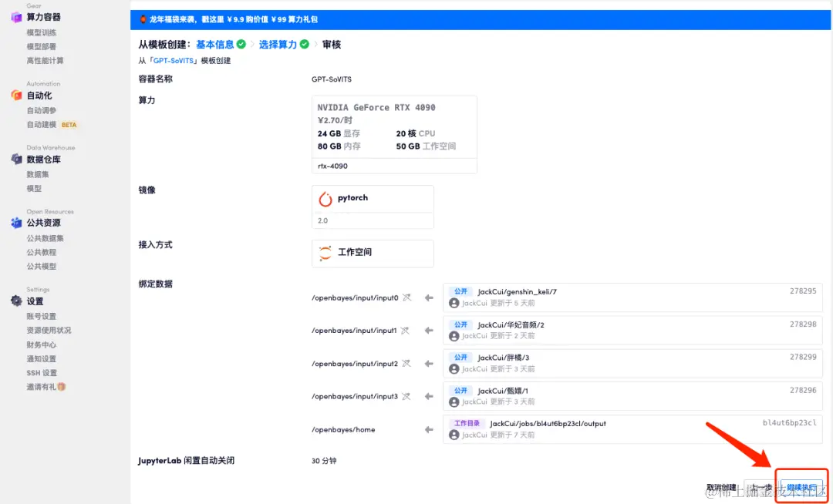Screen dimensions: 833x504
Task: Click JackCui avatar in genshin_keli dataset card
Action: [454, 303]
